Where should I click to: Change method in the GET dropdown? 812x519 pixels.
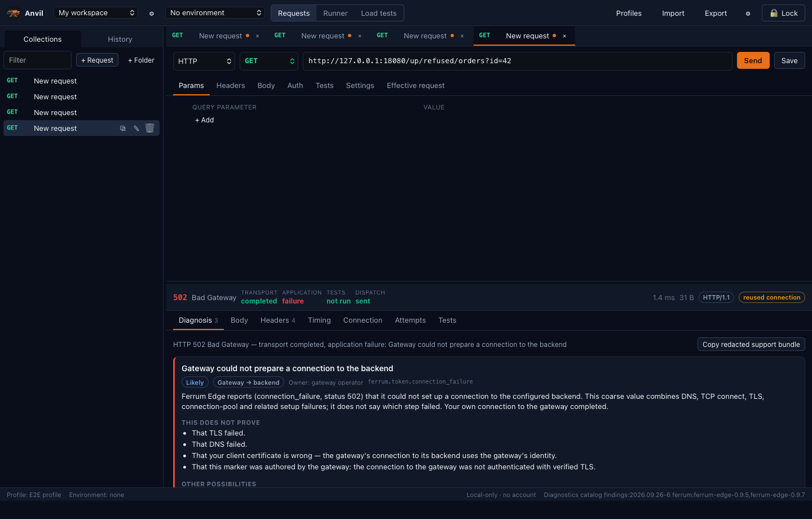(269, 61)
